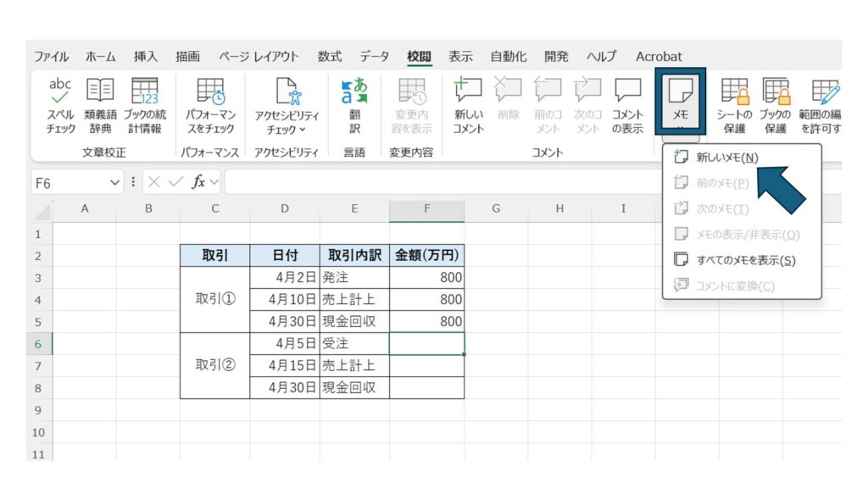Click the fx insert function button
The image size is (868, 488).
198,182
